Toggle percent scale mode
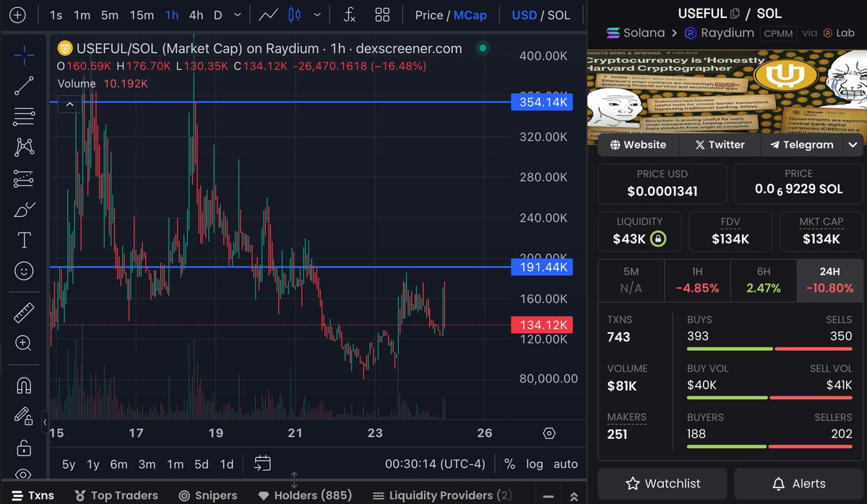Viewport: 867px width, 504px height. click(x=509, y=464)
